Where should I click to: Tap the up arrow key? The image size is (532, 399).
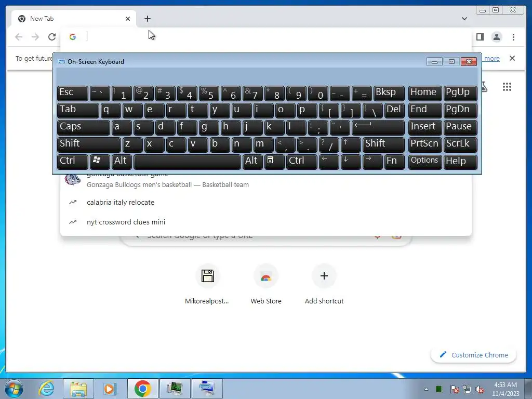tap(351, 144)
